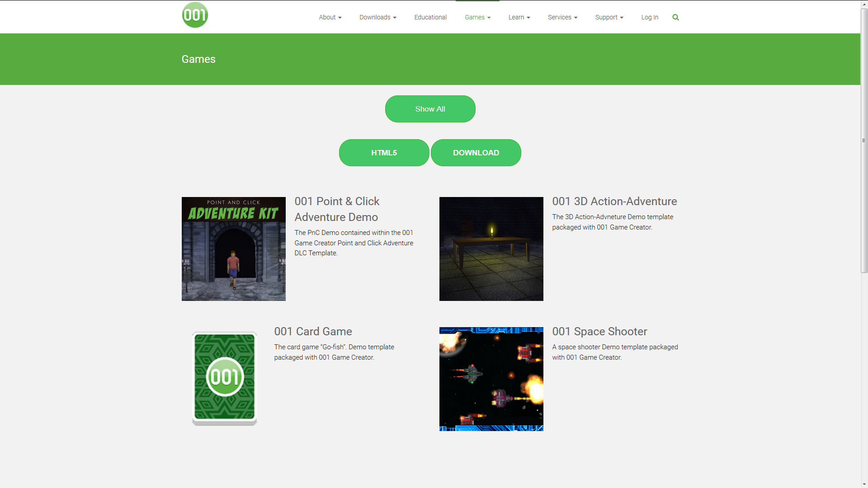Click the Show All filter button
Image resolution: width=868 pixels, height=488 pixels.
tap(430, 109)
